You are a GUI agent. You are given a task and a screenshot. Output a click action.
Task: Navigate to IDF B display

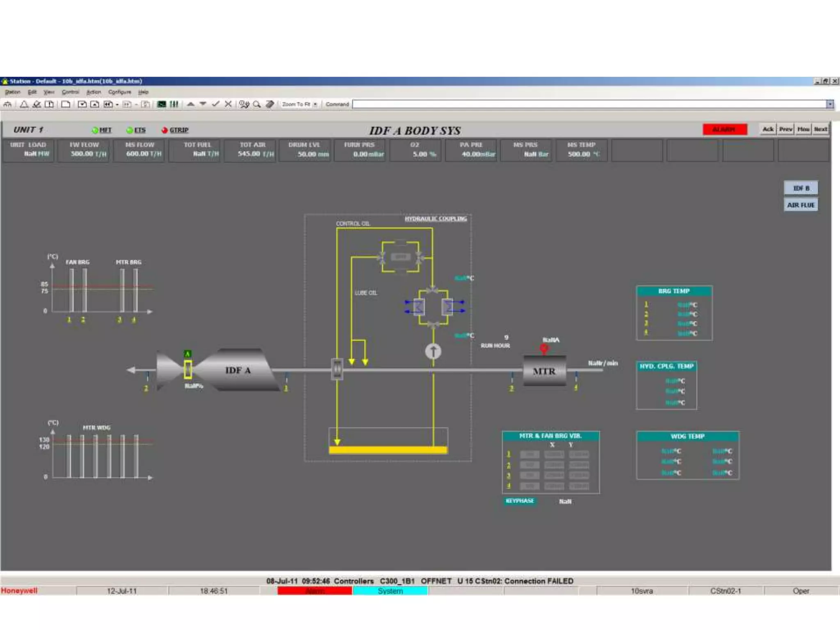pyautogui.click(x=801, y=188)
